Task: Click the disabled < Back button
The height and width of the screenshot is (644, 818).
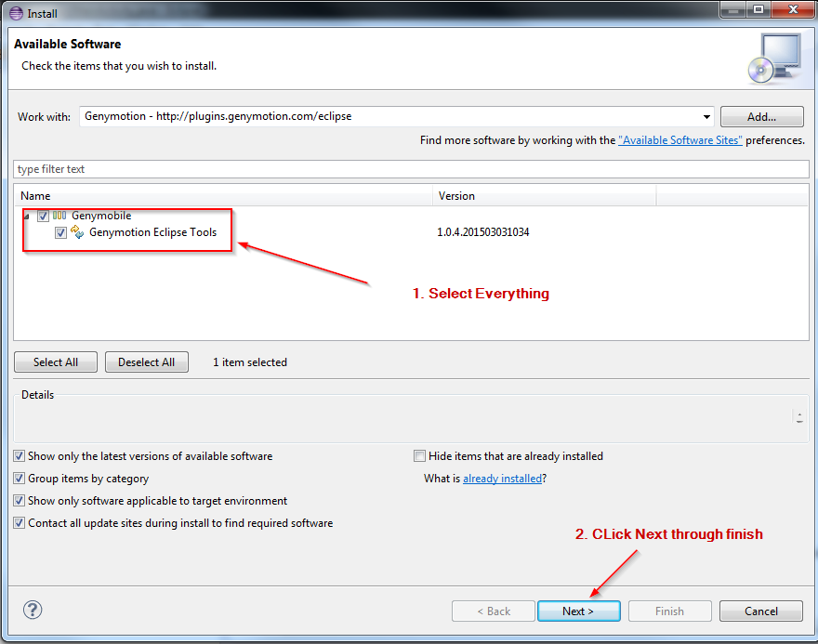Action: tap(494, 611)
